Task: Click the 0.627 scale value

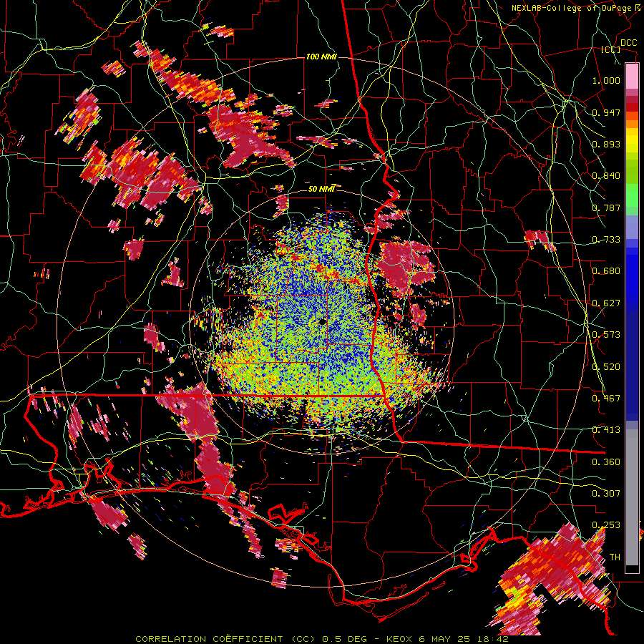Action: coord(606,303)
